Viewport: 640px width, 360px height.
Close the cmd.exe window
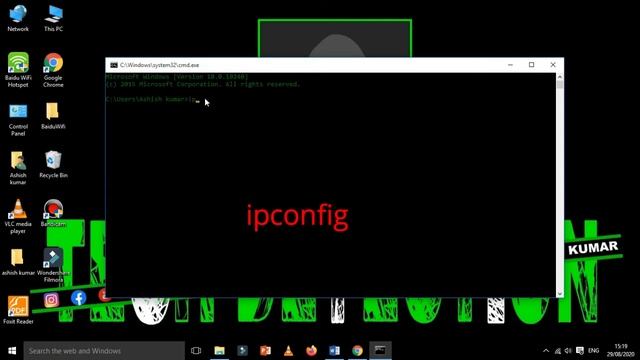[x=553, y=65]
